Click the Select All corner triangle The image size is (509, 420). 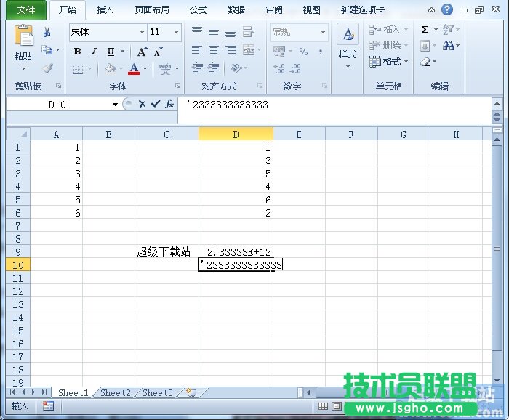[x=18, y=134]
